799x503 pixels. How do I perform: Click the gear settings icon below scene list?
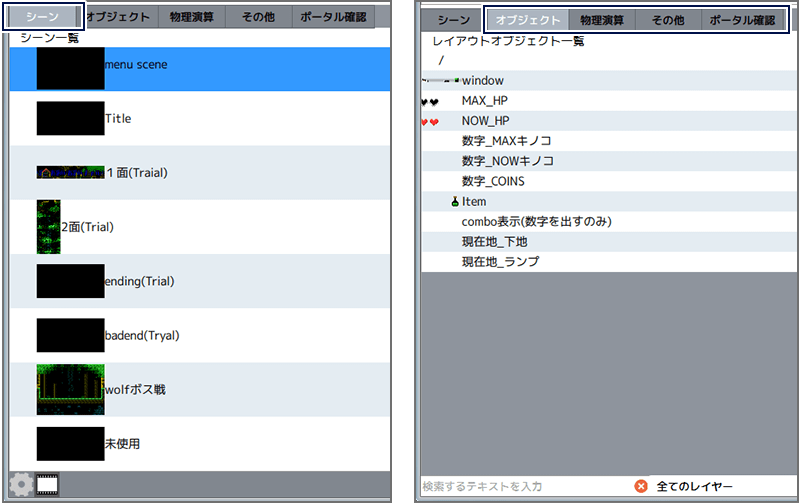21,485
